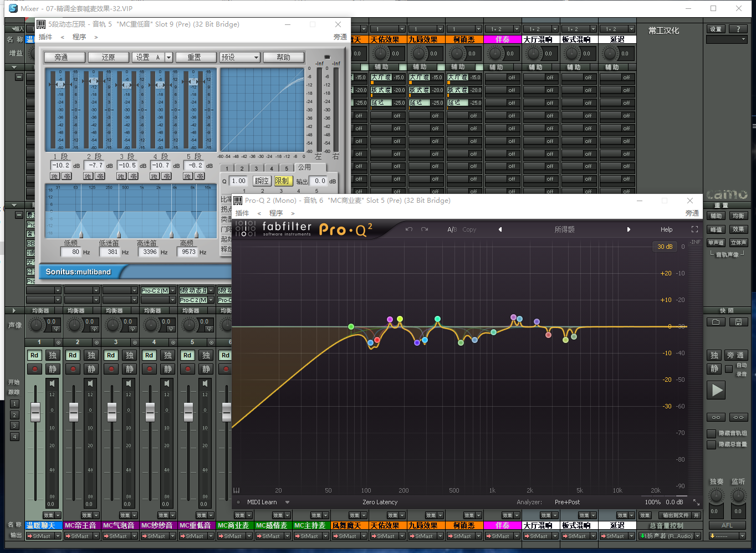Click the Pro-Q 2 undo arrow
The image size is (756, 553).
tap(409, 229)
